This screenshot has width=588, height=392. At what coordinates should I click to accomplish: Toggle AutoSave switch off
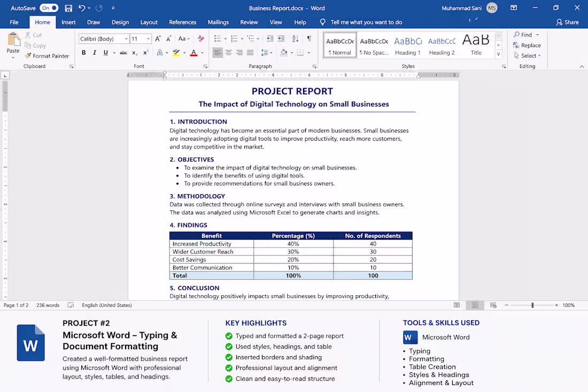click(49, 8)
